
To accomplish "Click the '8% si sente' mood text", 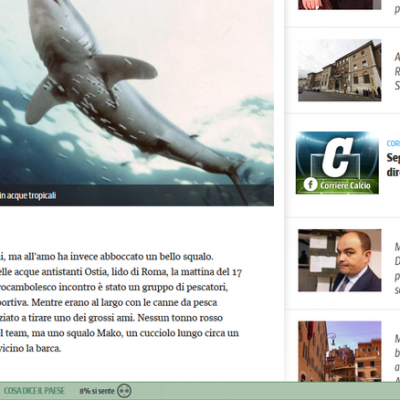I will coord(97,391).
